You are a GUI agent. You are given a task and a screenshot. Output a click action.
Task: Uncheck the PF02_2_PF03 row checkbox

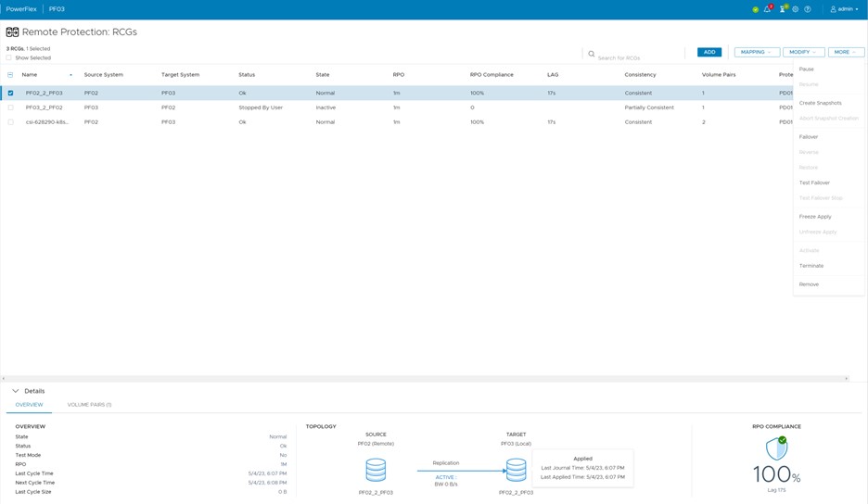click(10, 93)
